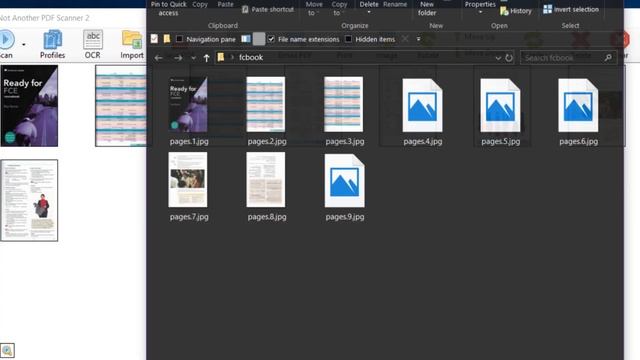Open the OCR settings in NAPS2
Screen dimensions: 640x360
93,44
